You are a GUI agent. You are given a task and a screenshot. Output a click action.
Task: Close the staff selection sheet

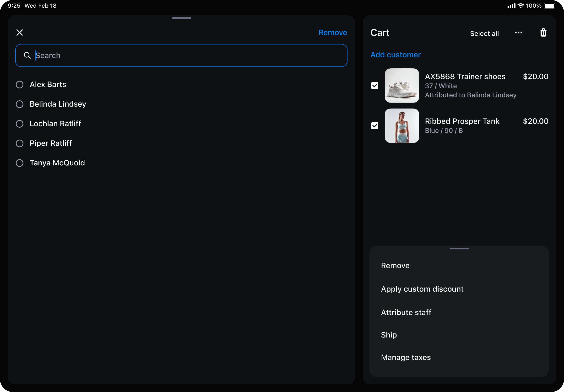pos(20,33)
